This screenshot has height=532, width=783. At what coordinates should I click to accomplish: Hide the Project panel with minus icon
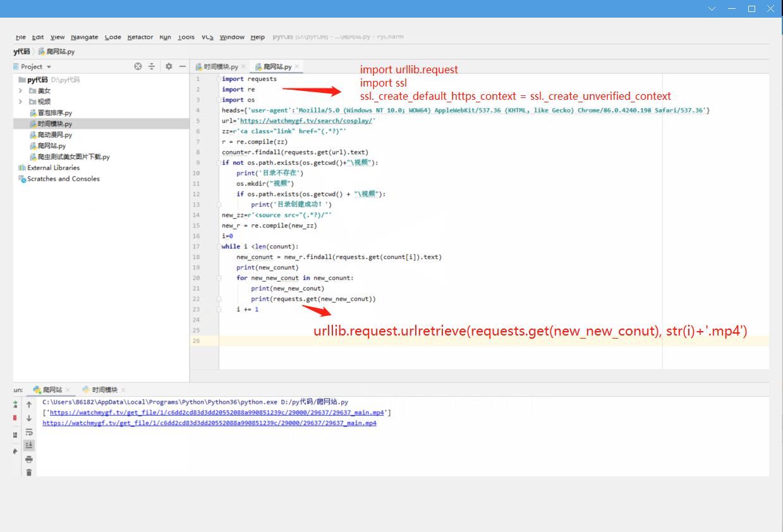coord(183,66)
